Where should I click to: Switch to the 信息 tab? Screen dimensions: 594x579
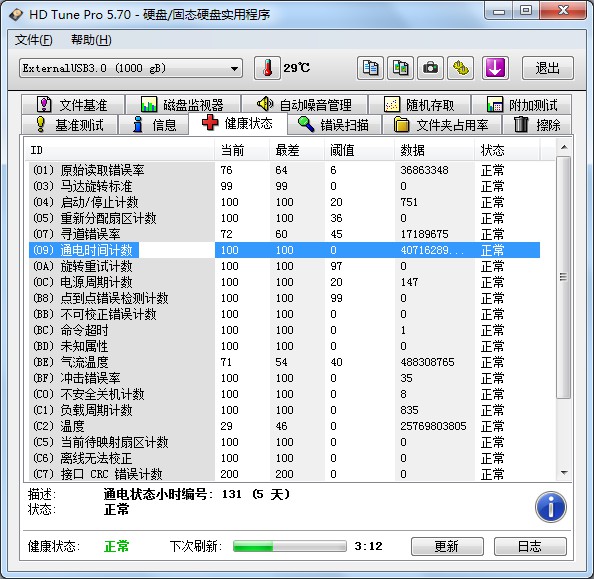[154, 125]
